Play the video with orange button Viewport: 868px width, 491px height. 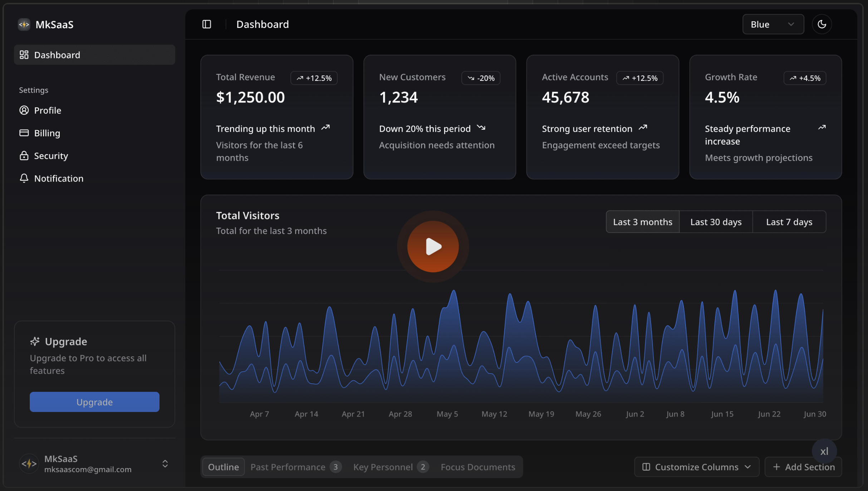coord(433,247)
